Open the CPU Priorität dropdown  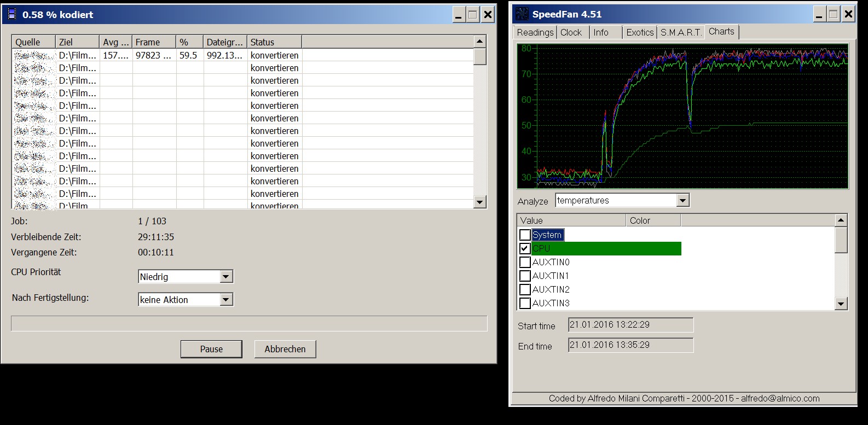(x=226, y=277)
